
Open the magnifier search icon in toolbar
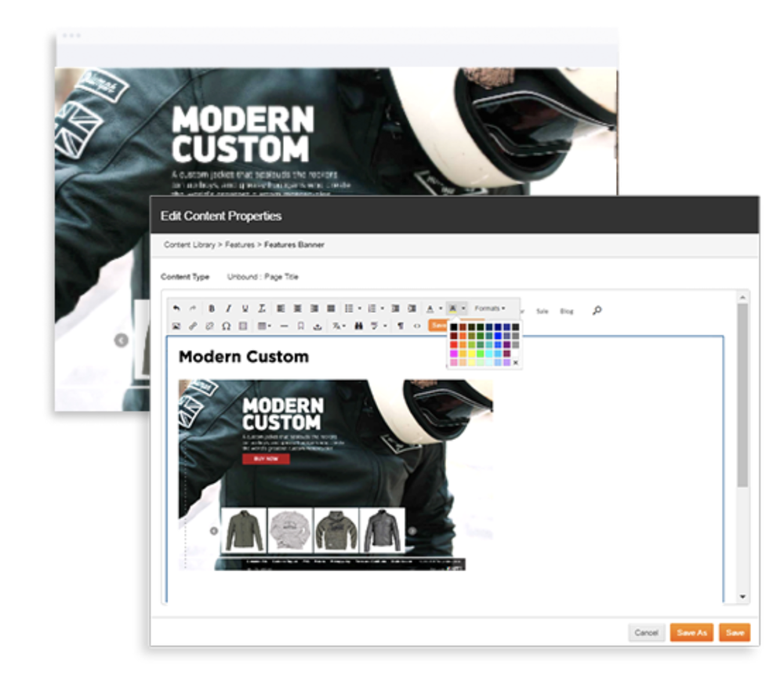click(597, 311)
